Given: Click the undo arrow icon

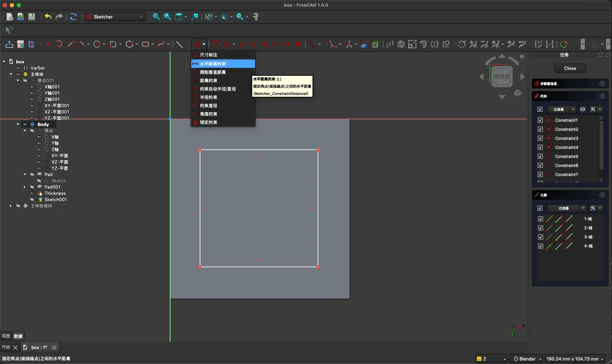Looking at the screenshot, I should point(48,17).
